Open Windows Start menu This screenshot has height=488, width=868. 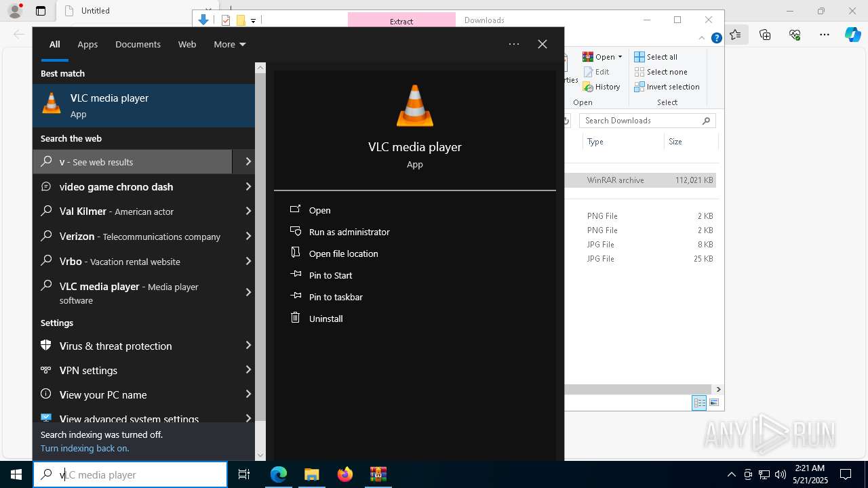tap(16, 474)
